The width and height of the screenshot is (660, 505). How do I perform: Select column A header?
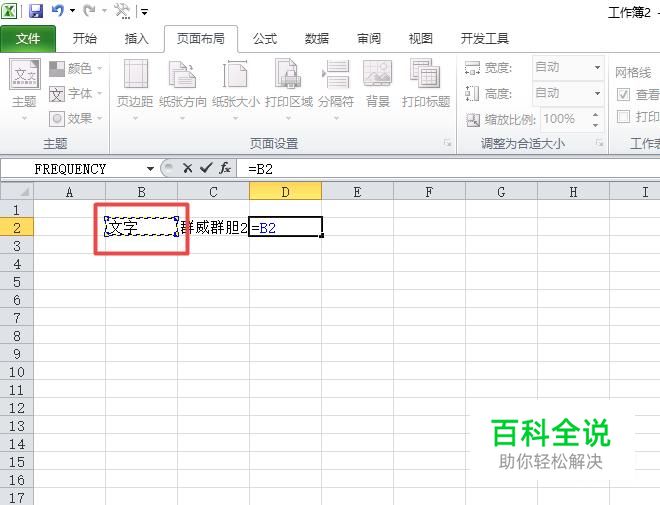[x=69, y=192]
